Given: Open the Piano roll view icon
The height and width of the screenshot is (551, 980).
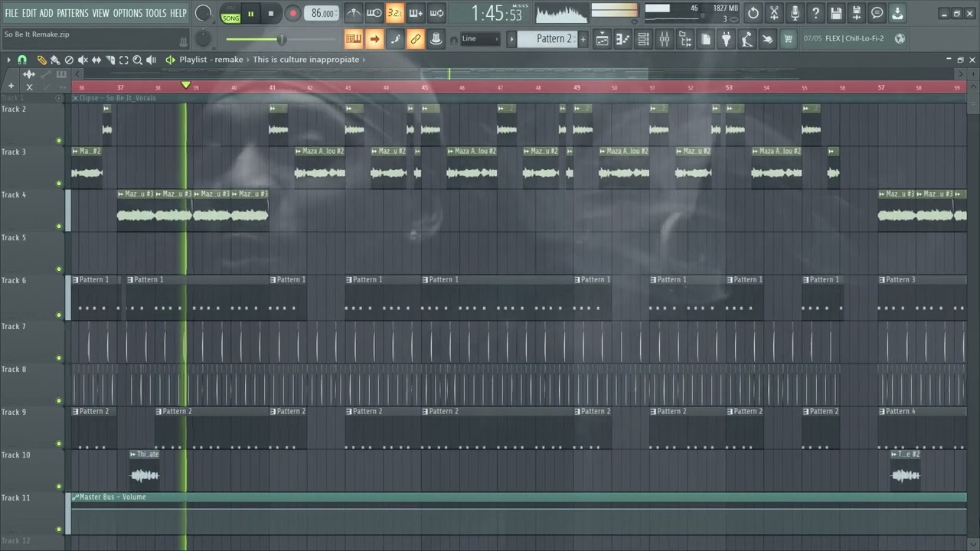Looking at the screenshot, I should [x=623, y=39].
